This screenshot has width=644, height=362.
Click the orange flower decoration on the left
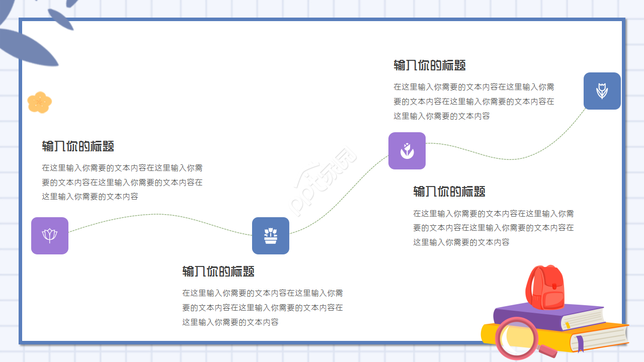[40, 102]
